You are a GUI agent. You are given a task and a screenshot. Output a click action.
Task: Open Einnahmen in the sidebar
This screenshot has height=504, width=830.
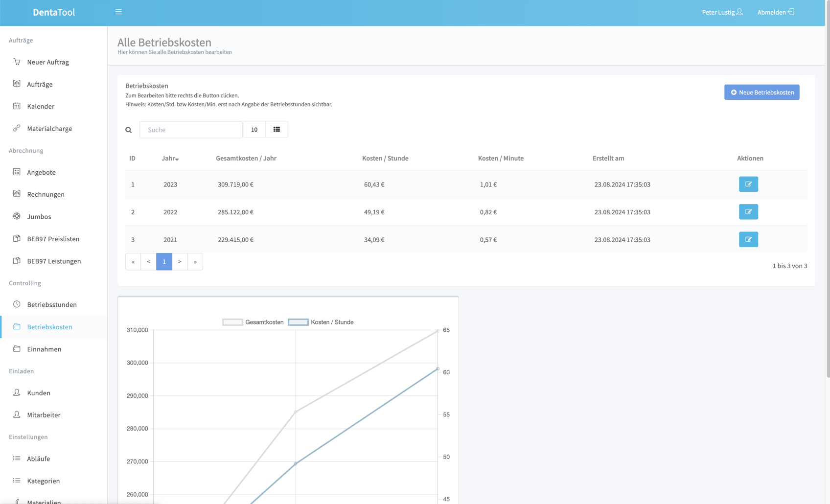point(44,349)
